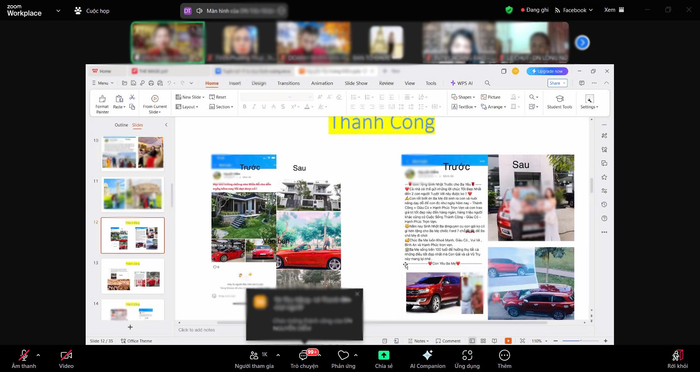Show next participants with the blue arrow
This screenshot has height=372, width=700.
[x=582, y=42]
